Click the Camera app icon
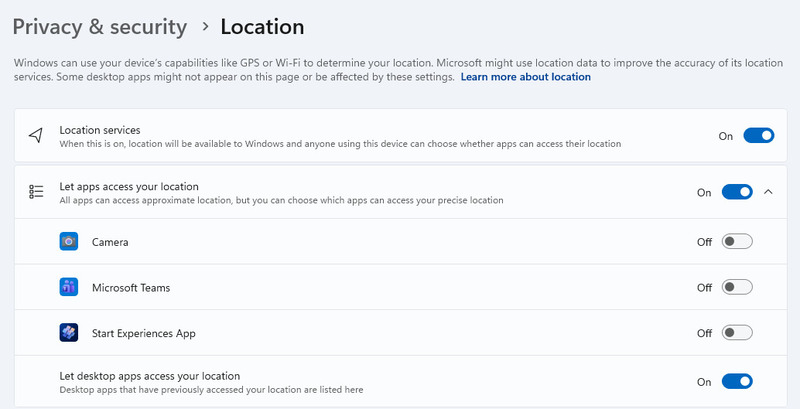Image resolution: width=800 pixels, height=409 pixels. click(x=69, y=242)
